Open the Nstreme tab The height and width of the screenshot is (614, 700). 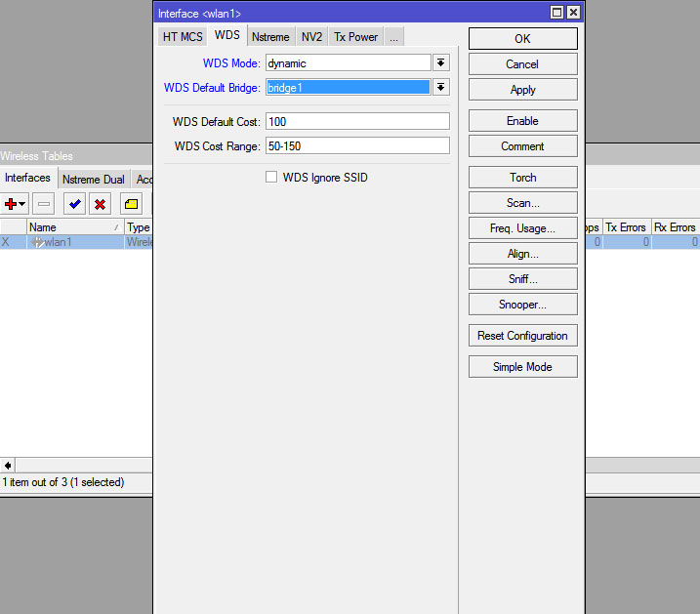pos(269,37)
